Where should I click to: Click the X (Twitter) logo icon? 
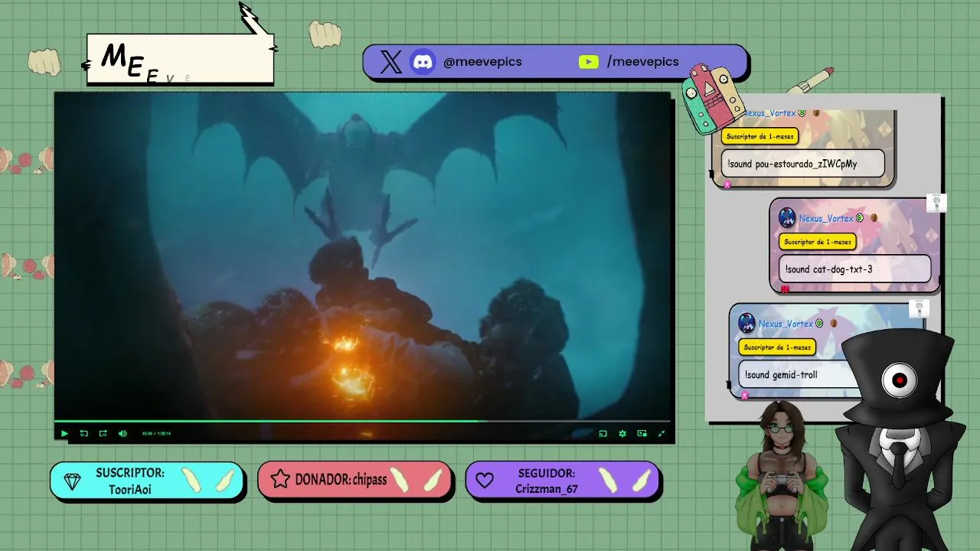tap(390, 62)
